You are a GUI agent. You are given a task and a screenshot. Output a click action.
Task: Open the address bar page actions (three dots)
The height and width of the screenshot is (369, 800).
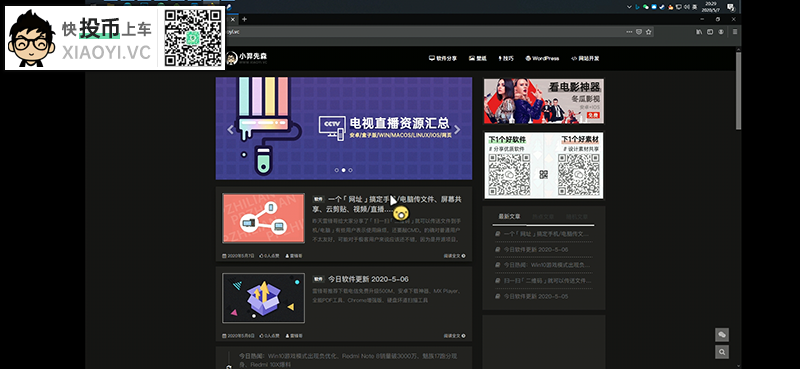[x=630, y=32]
